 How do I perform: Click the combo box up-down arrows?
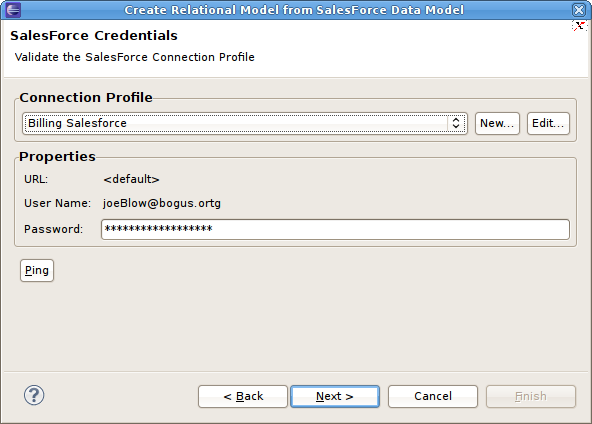click(456, 123)
